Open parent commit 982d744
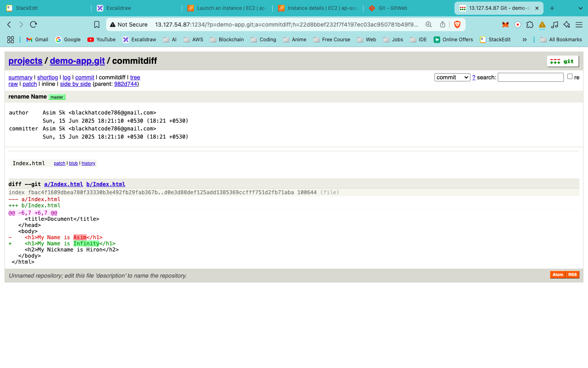This screenshot has width=588, height=368. click(126, 84)
